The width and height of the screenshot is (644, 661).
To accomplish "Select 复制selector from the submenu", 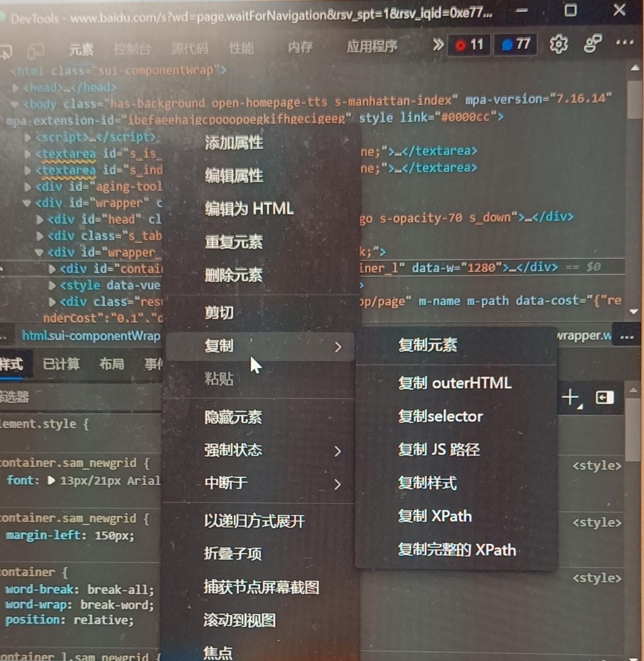I will [x=441, y=416].
